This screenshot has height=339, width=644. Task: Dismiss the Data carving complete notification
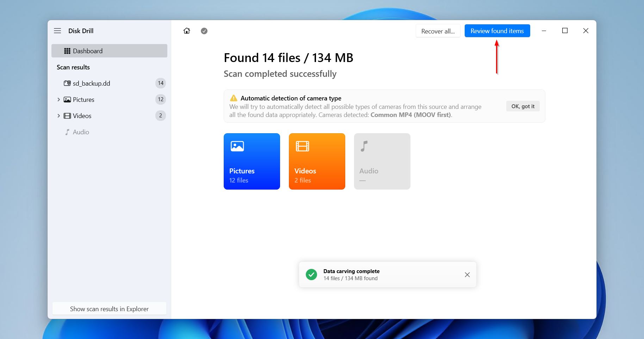click(467, 275)
